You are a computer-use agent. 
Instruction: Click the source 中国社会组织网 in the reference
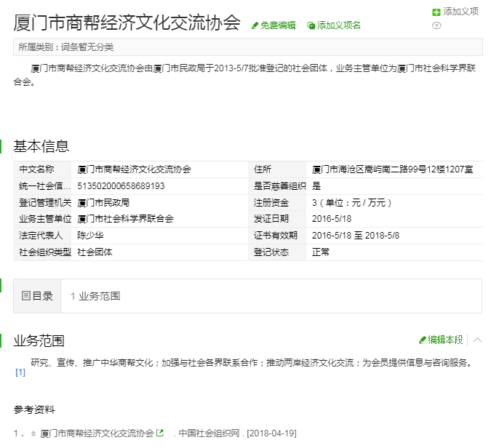coord(209,433)
